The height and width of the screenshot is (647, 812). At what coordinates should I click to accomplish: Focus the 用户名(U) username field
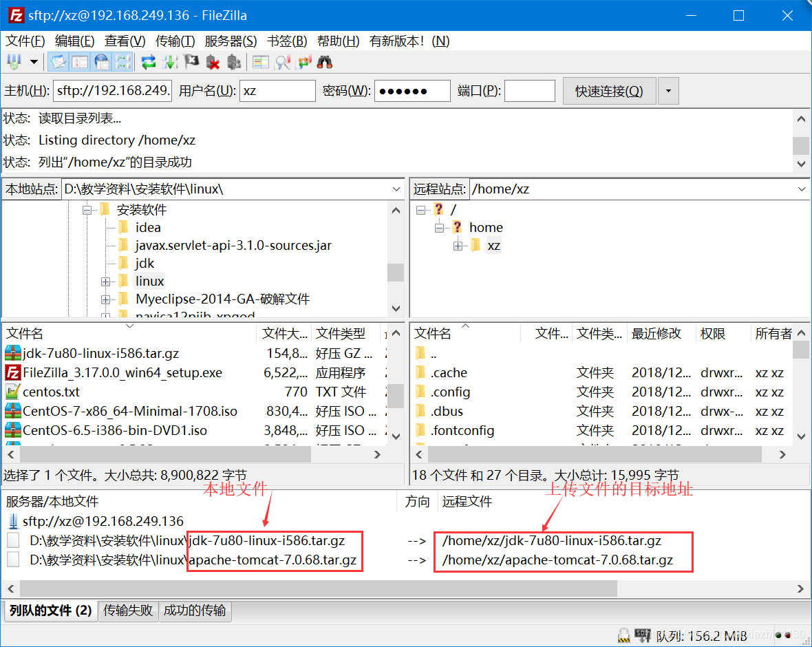click(x=277, y=91)
